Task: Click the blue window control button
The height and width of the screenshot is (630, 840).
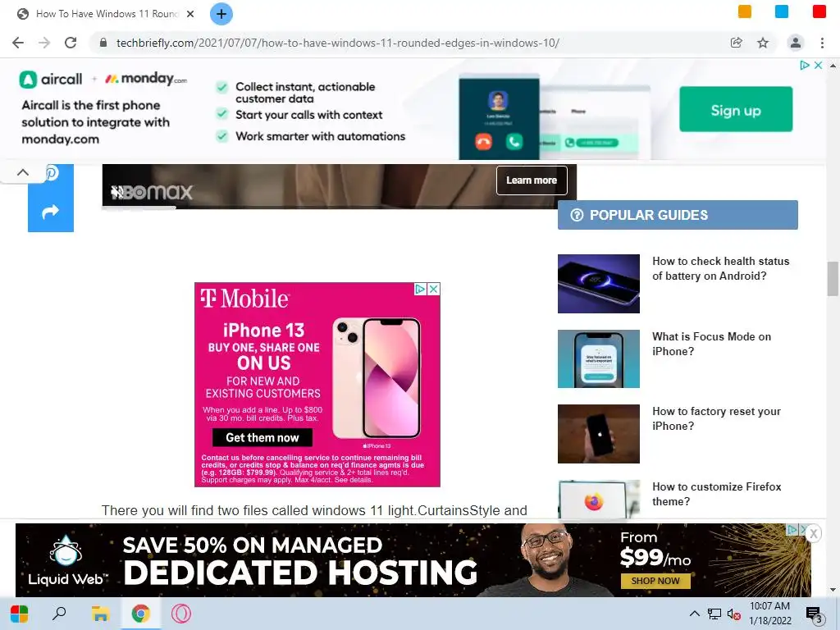Action: click(782, 11)
